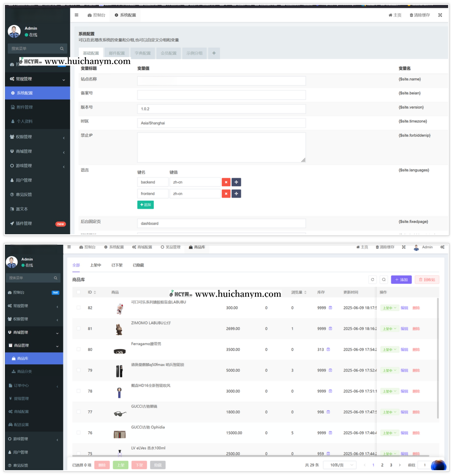The height and width of the screenshot is (476, 451).
Task: Expand the 权限管理 menu in upper sidebar
Action: [x=37, y=137]
